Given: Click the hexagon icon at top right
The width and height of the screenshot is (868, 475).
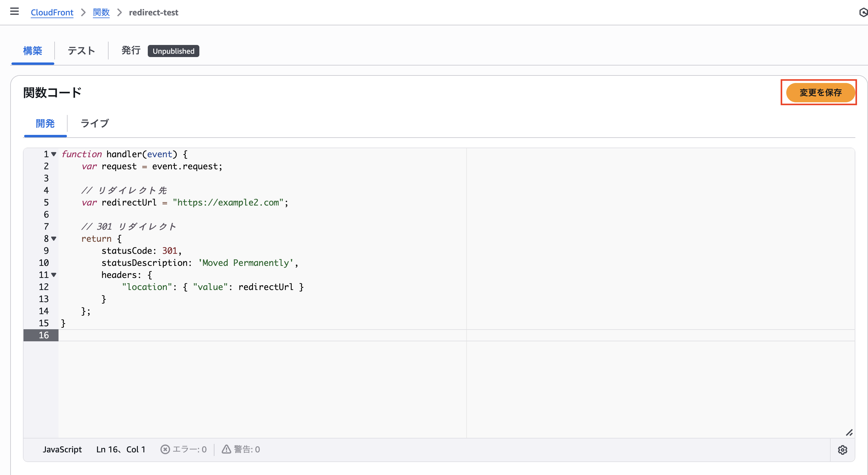Looking at the screenshot, I should [x=863, y=12].
